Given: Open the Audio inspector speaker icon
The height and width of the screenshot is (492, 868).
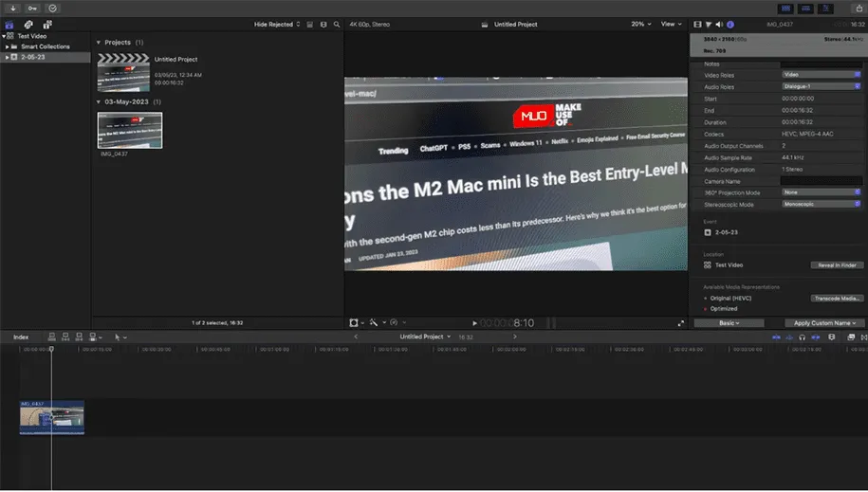Looking at the screenshot, I should coord(719,24).
